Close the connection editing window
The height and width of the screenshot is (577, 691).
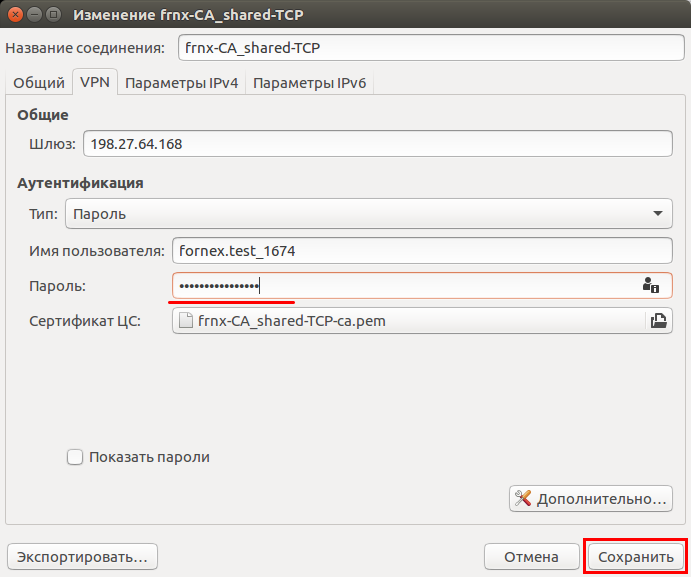(15, 15)
